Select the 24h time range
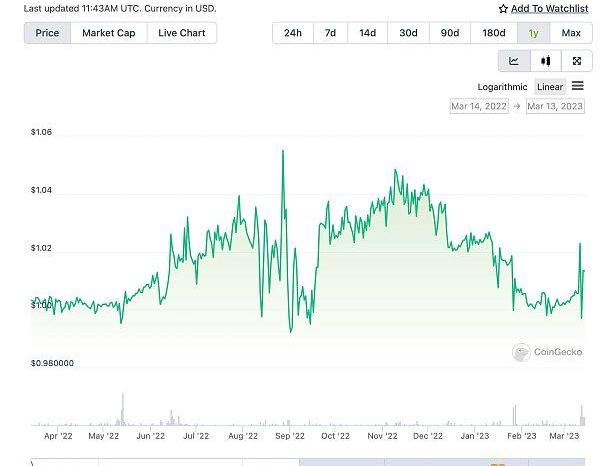The width and height of the screenshot is (600, 466). [x=293, y=33]
